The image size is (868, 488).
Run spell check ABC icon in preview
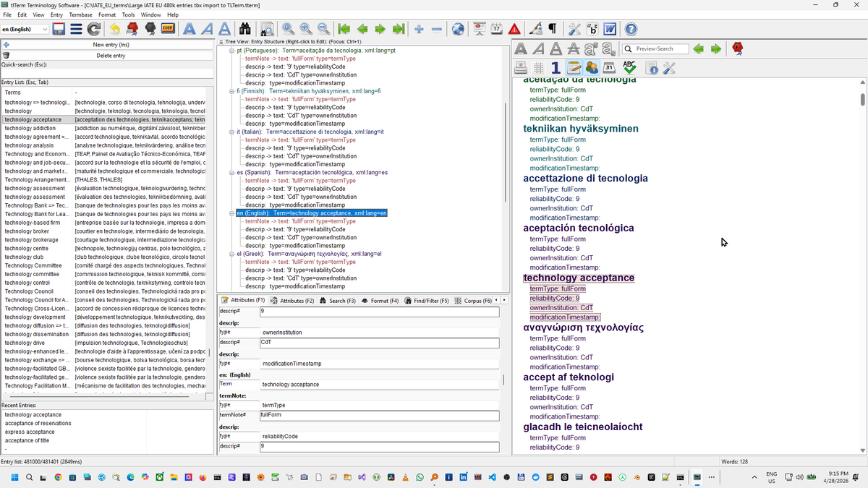tap(629, 67)
